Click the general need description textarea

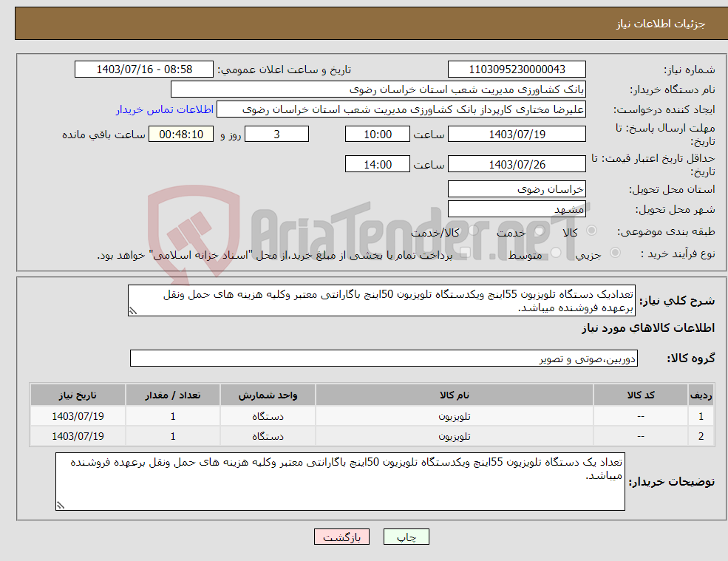(x=381, y=301)
